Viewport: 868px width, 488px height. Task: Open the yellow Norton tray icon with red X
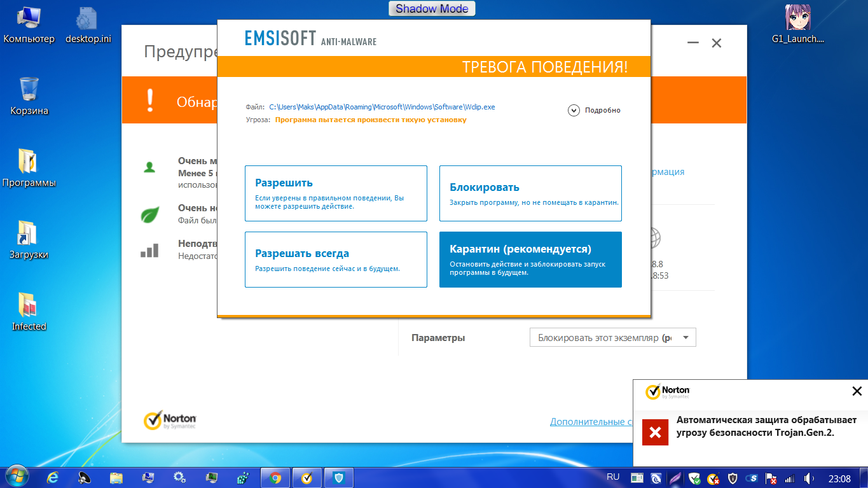[x=713, y=478]
